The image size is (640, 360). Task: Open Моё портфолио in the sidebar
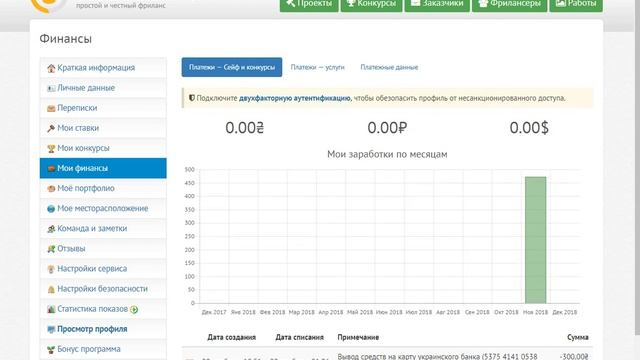(x=103, y=188)
